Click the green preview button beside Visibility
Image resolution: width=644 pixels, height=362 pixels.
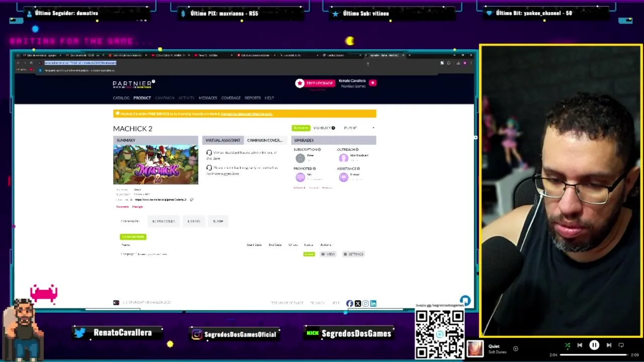tap(301, 128)
